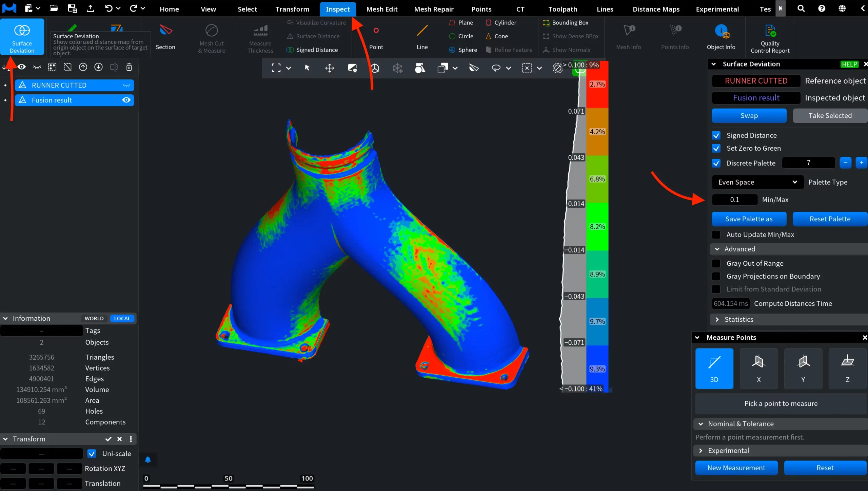Open the help question mark
The image size is (868, 491).
point(822,8)
